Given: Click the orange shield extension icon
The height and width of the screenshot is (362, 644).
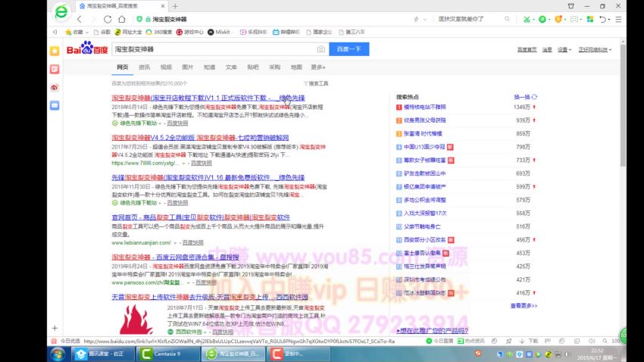Looking at the screenshot, I should coord(558,19).
